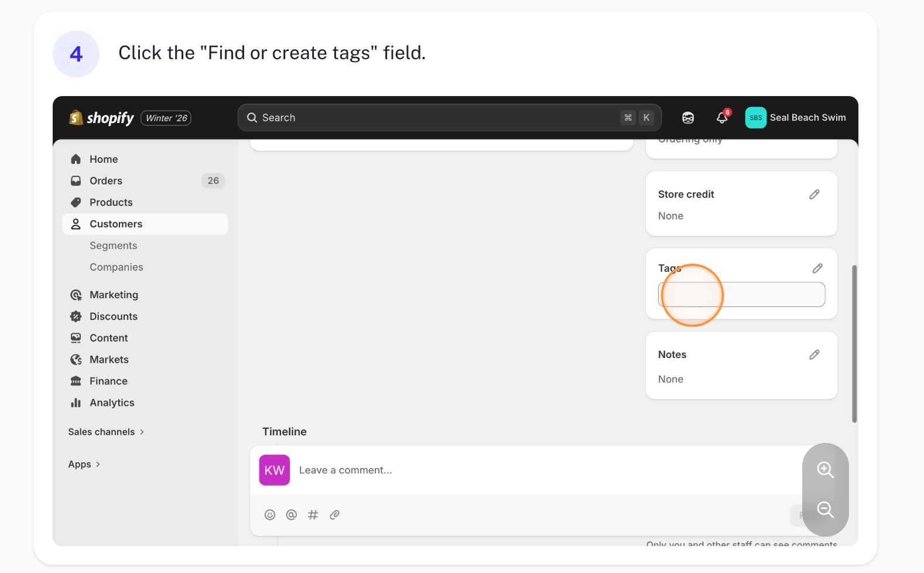Screen dimensions: 924x573
Task: Open customer Segments link
Action: [113, 245]
